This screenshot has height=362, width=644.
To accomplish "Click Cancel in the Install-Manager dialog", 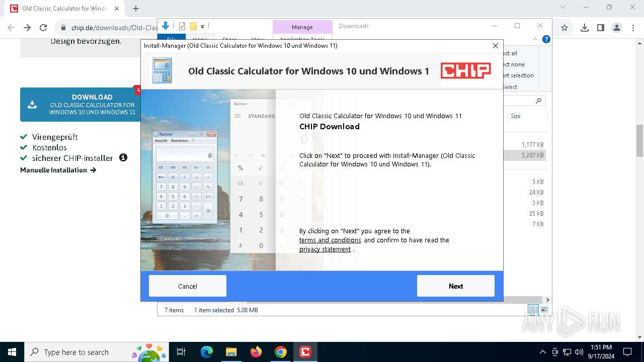I will (187, 286).
